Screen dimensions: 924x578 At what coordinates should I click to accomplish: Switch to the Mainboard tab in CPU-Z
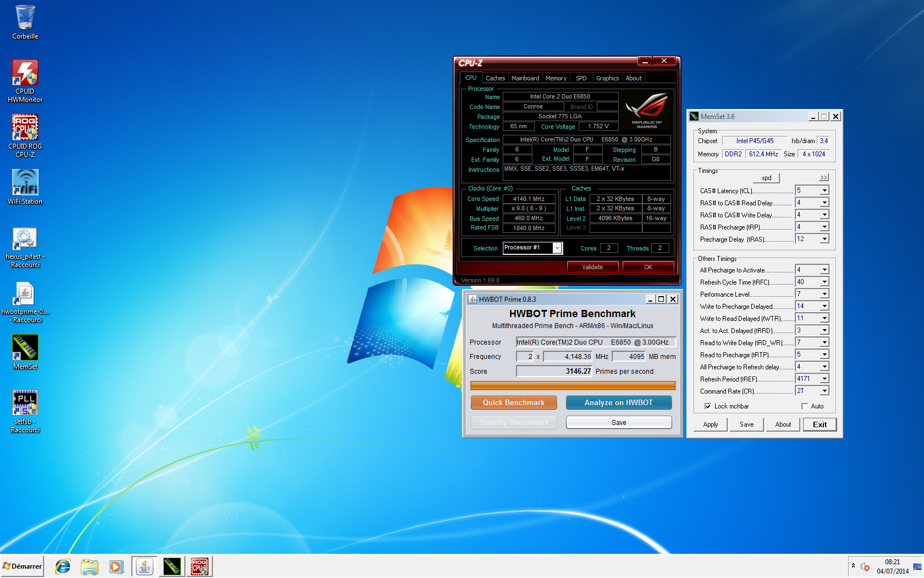(525, 78)
